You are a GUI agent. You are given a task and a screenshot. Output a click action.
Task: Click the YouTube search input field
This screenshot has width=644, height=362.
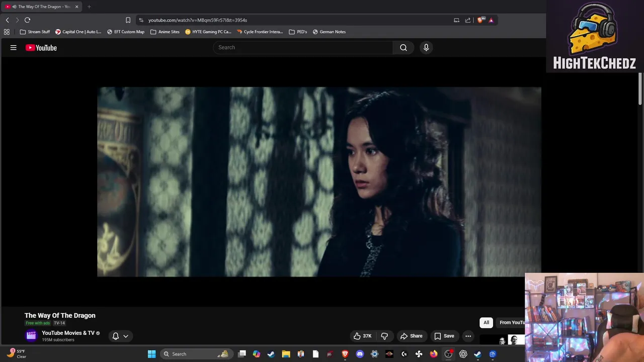pos(303,47)
